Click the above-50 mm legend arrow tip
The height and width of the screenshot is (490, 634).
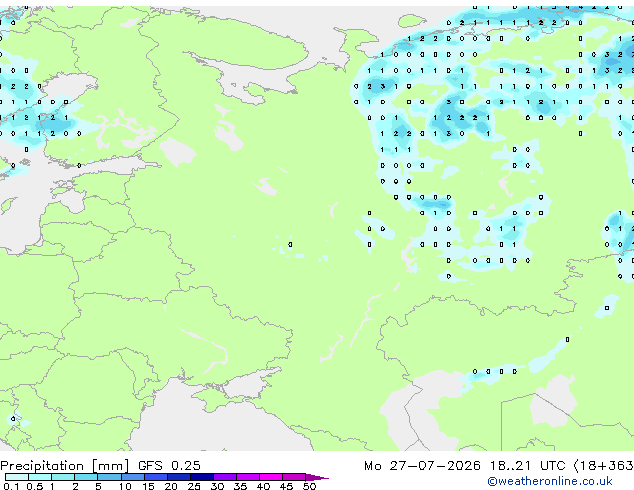tap(317, 477)
